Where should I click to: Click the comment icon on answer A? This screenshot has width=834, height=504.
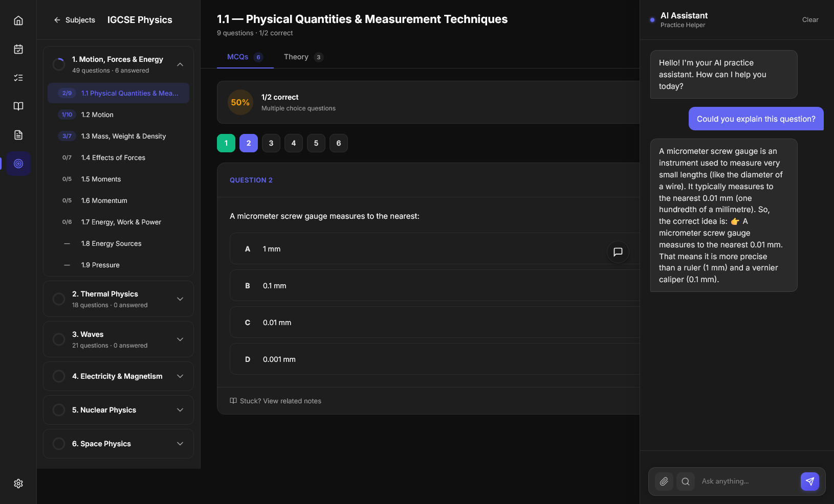(x=618, y=251)
